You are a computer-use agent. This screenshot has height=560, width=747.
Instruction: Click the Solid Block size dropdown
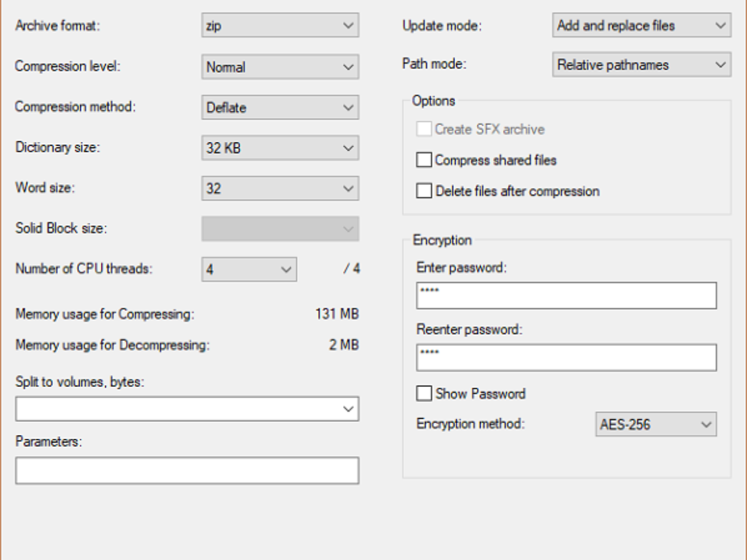[280, 228]
